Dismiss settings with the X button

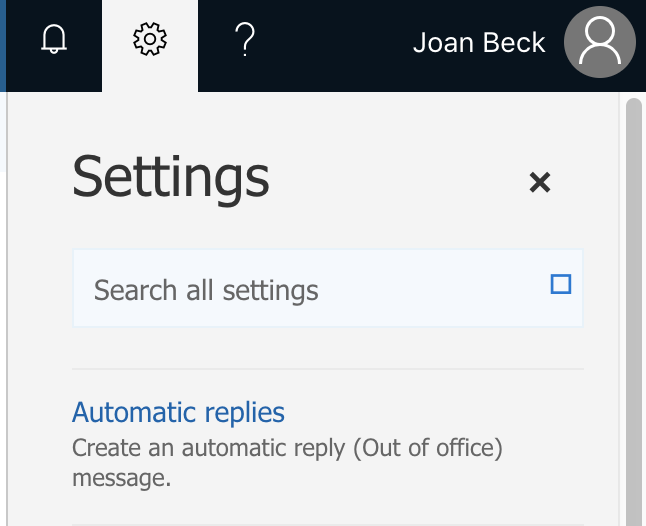540,182
